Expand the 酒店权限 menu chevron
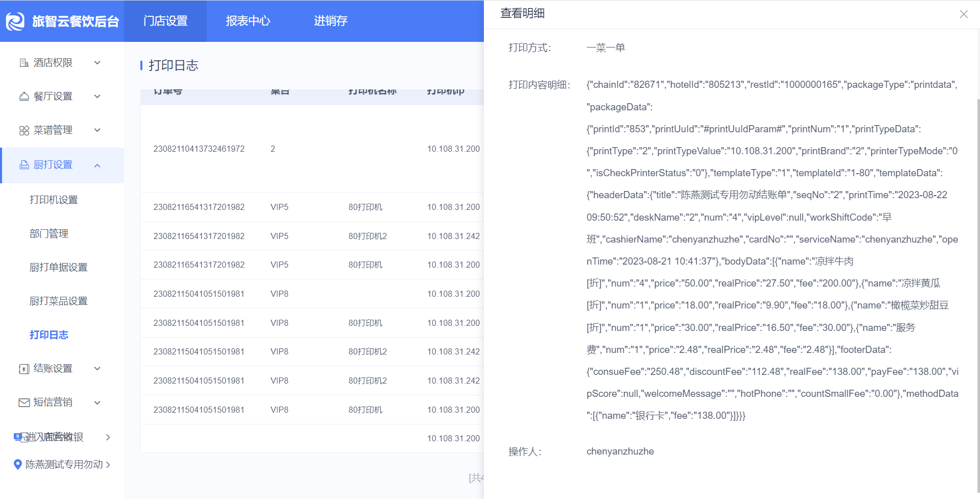The image size is (980, 499). pos(97,63)
